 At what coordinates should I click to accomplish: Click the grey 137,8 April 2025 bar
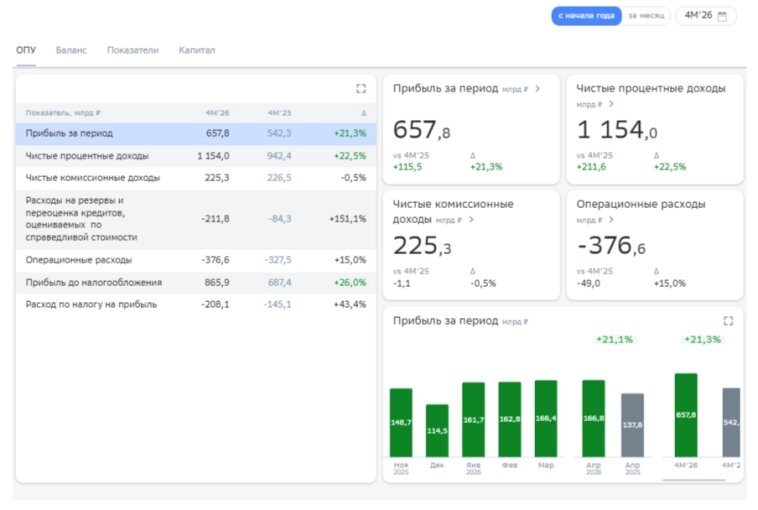(632, 425)
